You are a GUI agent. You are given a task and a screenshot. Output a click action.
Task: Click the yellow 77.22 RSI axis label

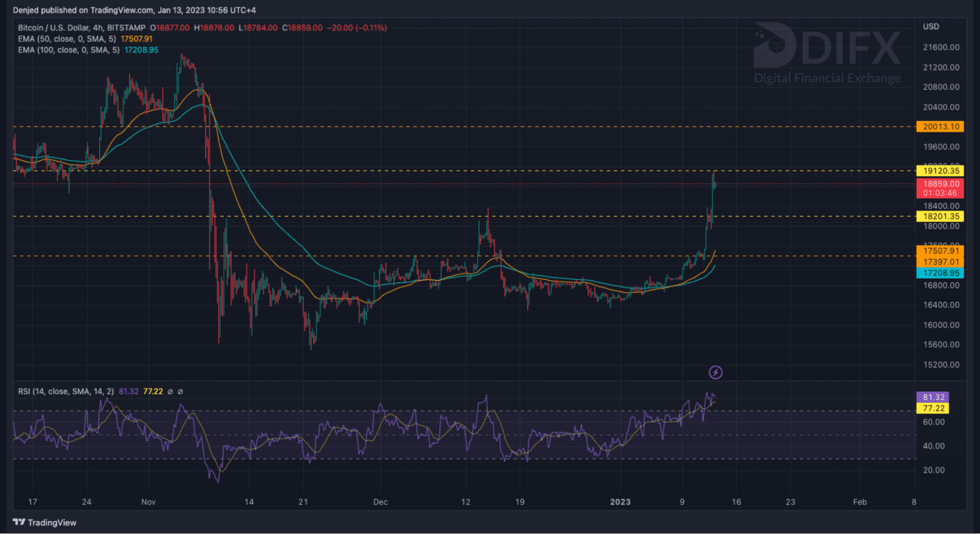click(x=932, y=408)
